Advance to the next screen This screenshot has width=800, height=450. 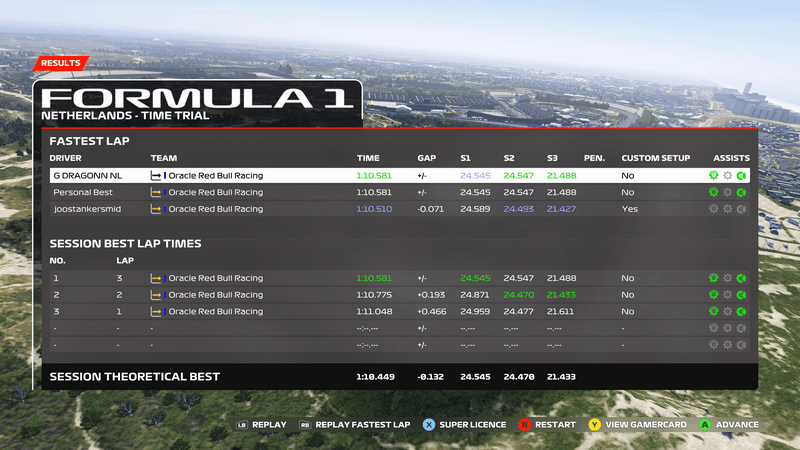pos(729,424)
